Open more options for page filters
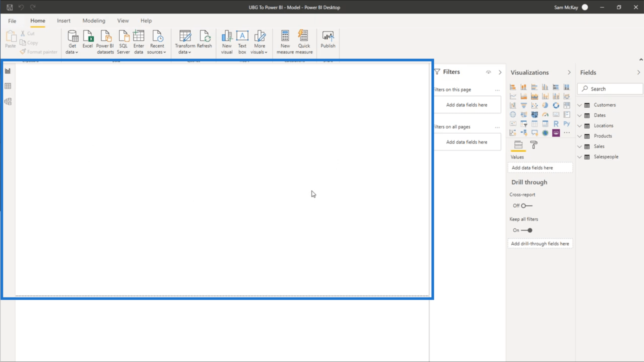Image resolution: width=644 pixels, height=362 pixels. click(x=497, y=90)
